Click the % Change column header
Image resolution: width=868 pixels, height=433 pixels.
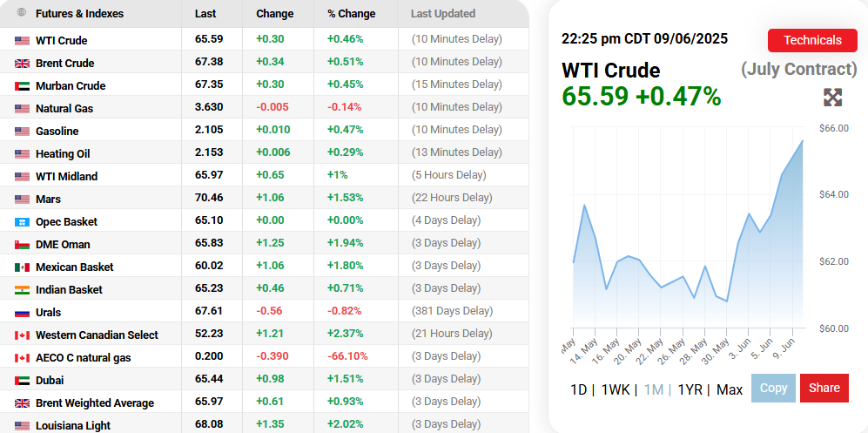(x=351, y=13)
